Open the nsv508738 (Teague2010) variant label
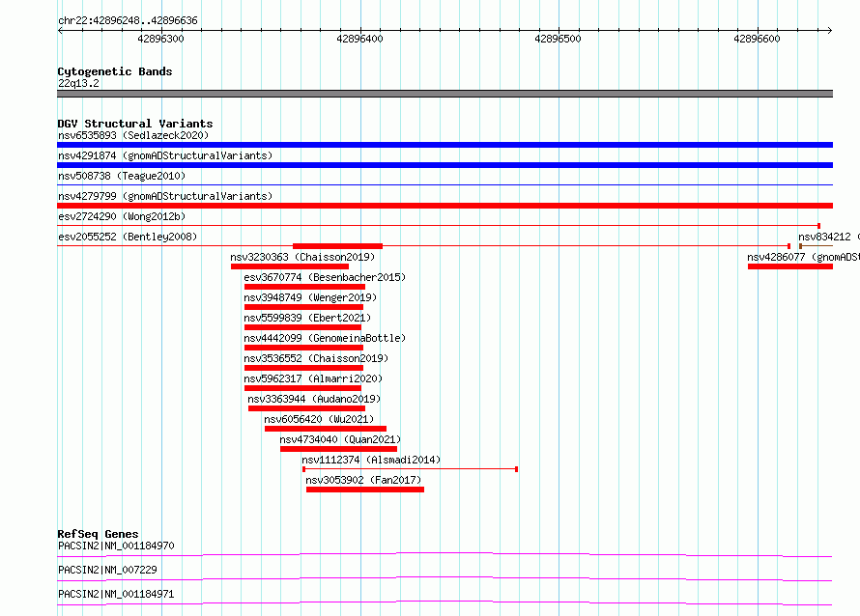The image size is (860, 616). (122, 176)
